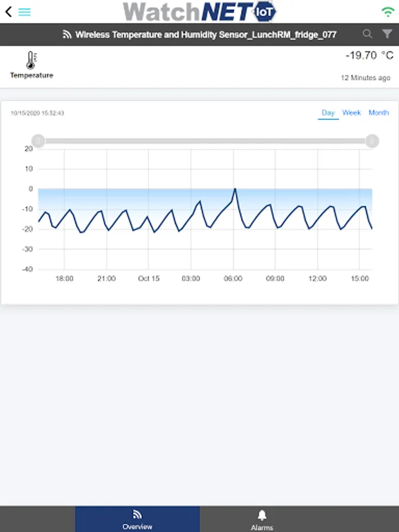
Task: Select the Day range tab
Action: pos(328,113)
